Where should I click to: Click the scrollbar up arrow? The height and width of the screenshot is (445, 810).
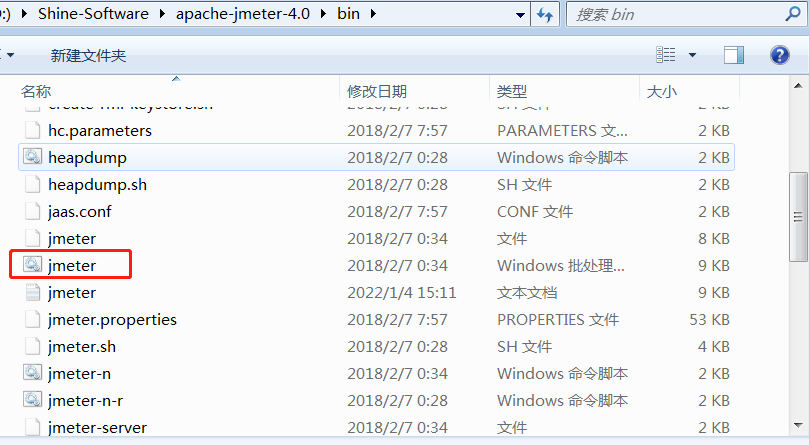[x=798, y=86]
